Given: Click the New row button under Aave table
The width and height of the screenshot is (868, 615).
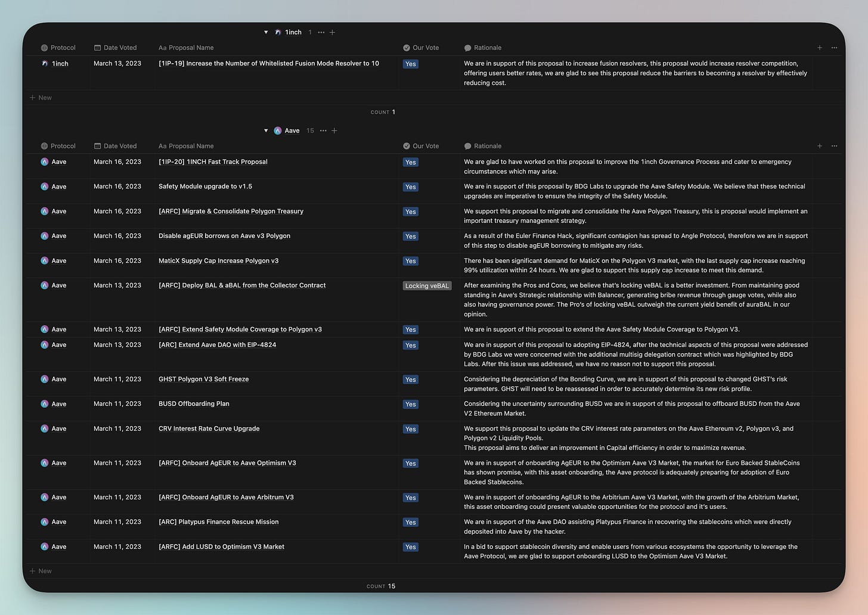Looking at the screenshot, I should tap(41, 571).
